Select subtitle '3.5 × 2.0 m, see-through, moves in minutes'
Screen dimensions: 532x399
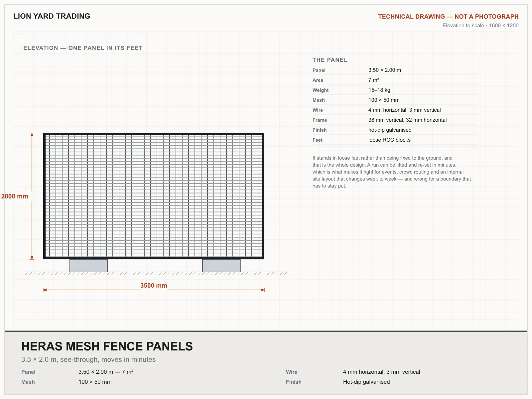(x=88, y=359)
